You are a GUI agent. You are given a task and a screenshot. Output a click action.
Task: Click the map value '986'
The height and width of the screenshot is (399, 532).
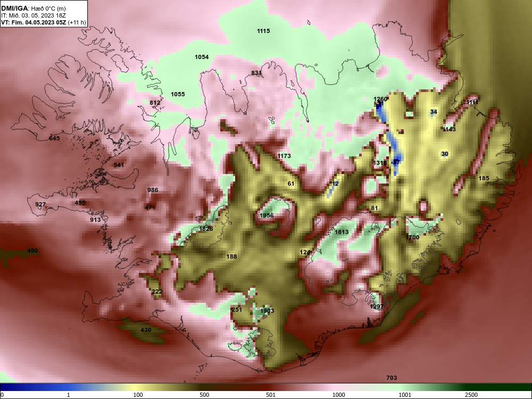pos(153,190)
